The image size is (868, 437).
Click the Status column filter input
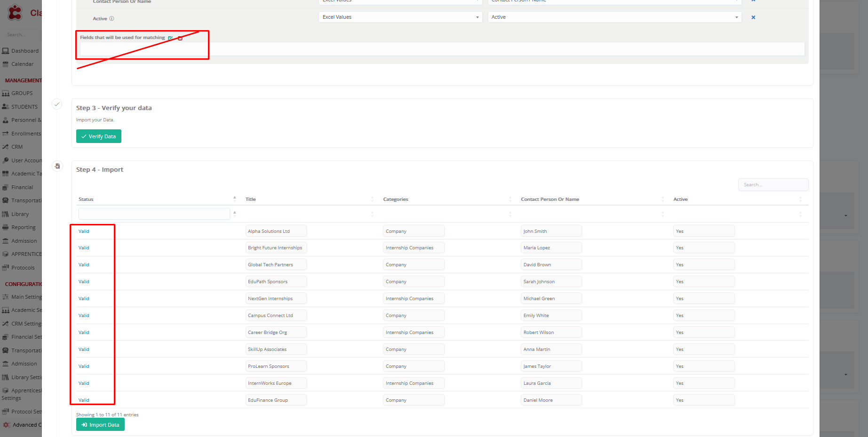coord(154,214)
